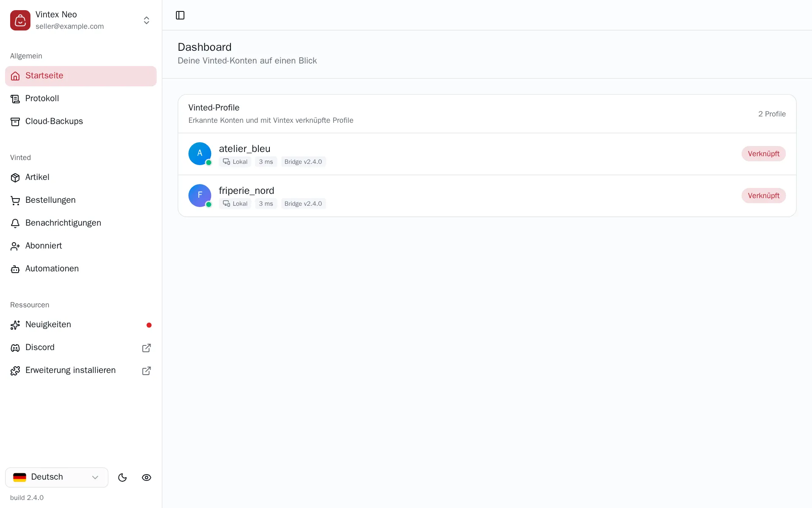The height and width of the screenshot is (508, 812).
Task: Click 'Erkannte Konten und mit Vintex verknüpfte Profile'
Action: [271, 120]
